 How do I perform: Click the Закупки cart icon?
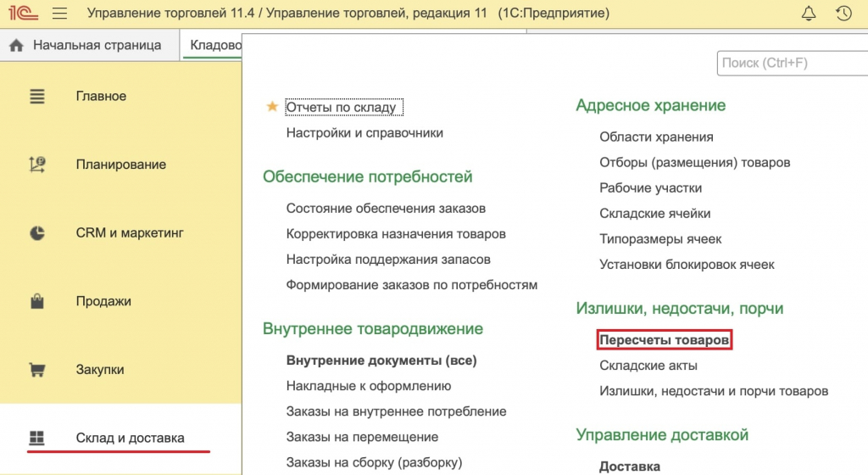pyautogui.click(x=37, y=370)
